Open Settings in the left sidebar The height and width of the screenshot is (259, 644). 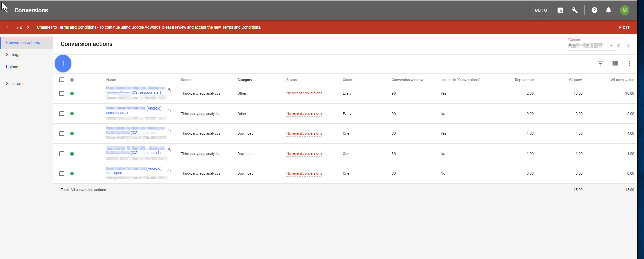point(13,55)
